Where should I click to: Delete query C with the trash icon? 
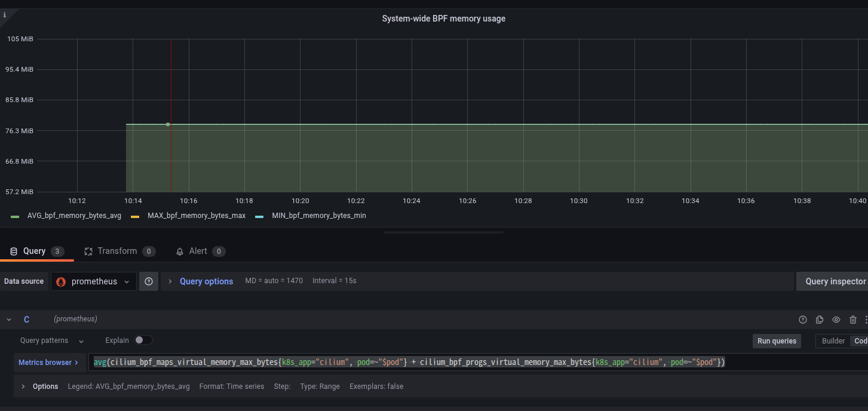853,320
